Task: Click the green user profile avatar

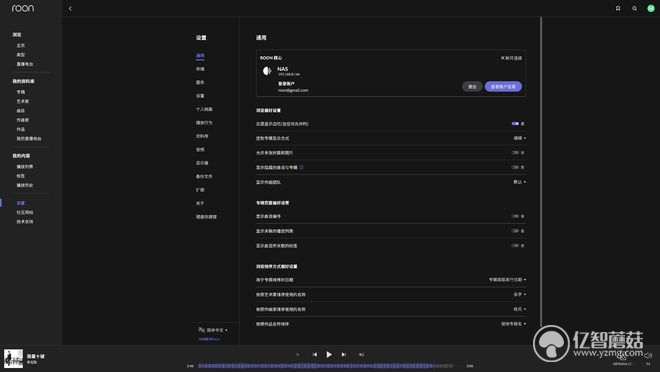Action: 651,8
